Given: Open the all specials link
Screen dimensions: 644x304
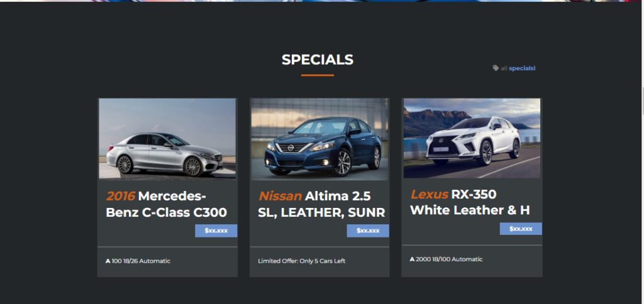Looking at the screenshot, I should point(518,68).
